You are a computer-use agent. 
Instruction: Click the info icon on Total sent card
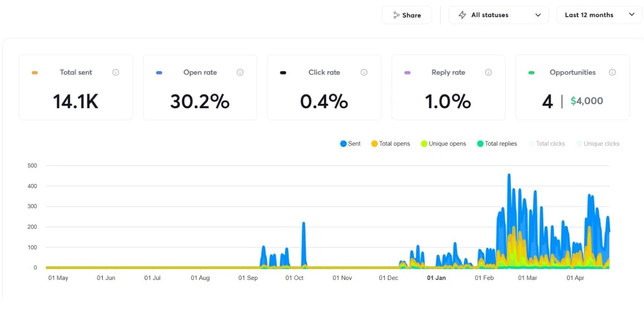pos(115,72)
